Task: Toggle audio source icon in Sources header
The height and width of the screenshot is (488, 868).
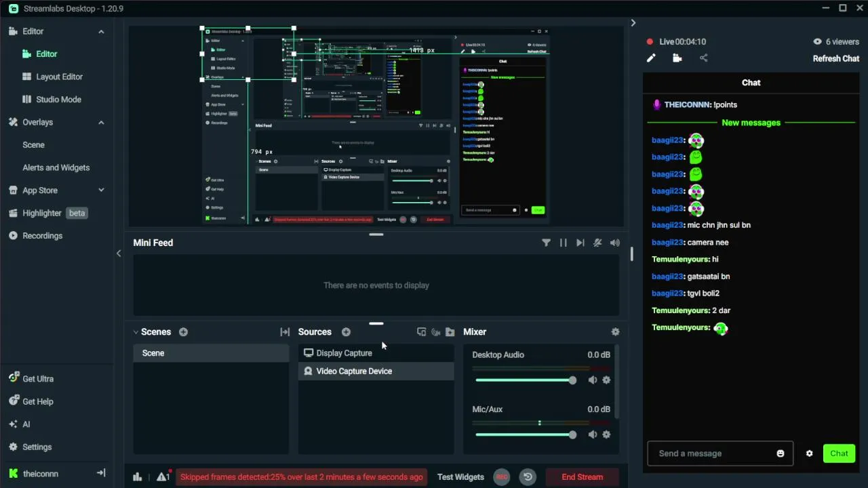Action: pos(435,332)
